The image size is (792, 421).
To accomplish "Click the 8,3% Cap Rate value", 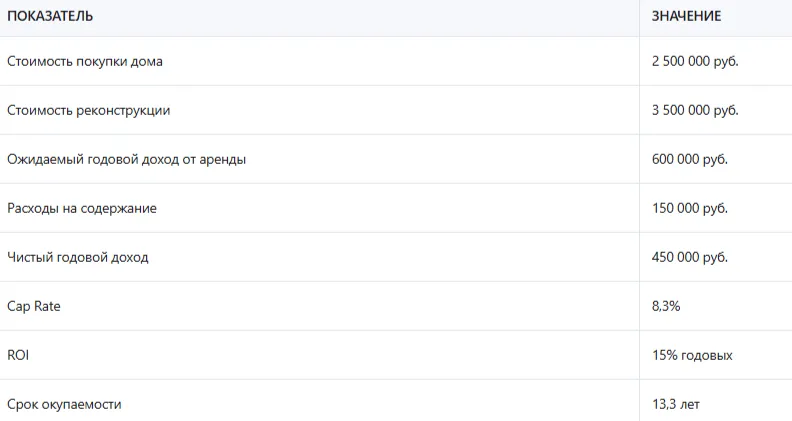I will pyautogui.click(x=666, y=306).
